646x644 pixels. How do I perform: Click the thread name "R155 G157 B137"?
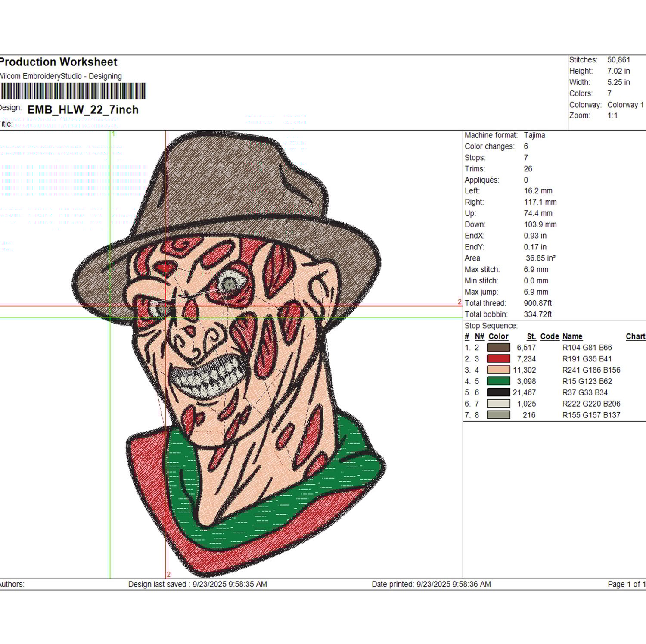591,415
